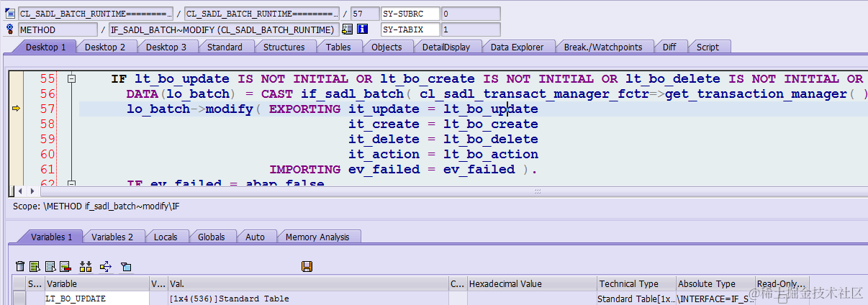
Task: Click 'get_transaction_manager' on line 56
Action: pos(756,94)
